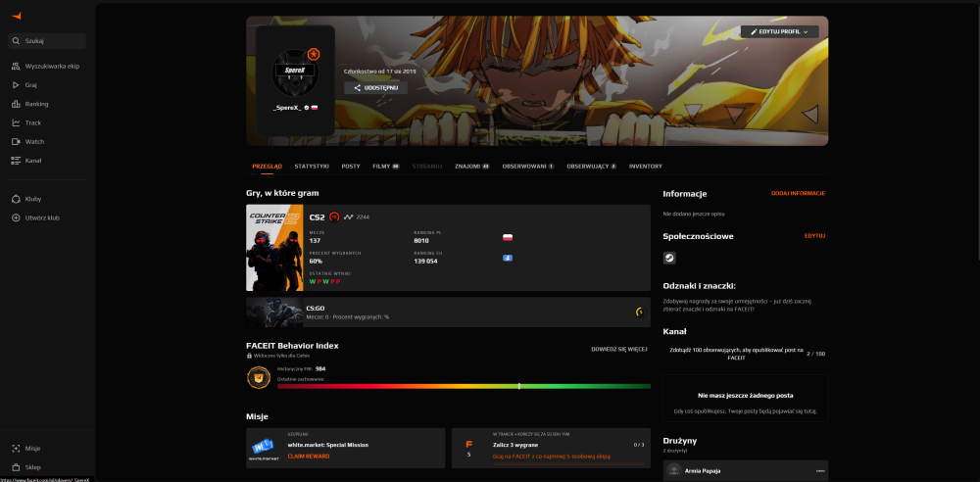Open the Armia Papaja team row
This screenshot has height=482, width=980.
point(746,471)
